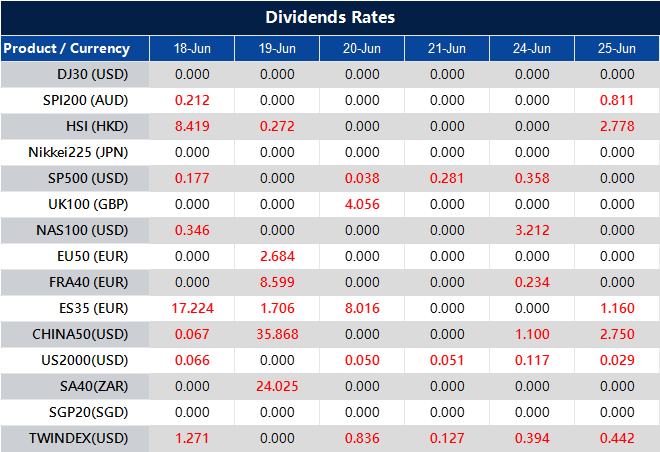This screenshot has height=452, width=660.
Task: Select the 24-Jun column header
Action: [531, 48]
